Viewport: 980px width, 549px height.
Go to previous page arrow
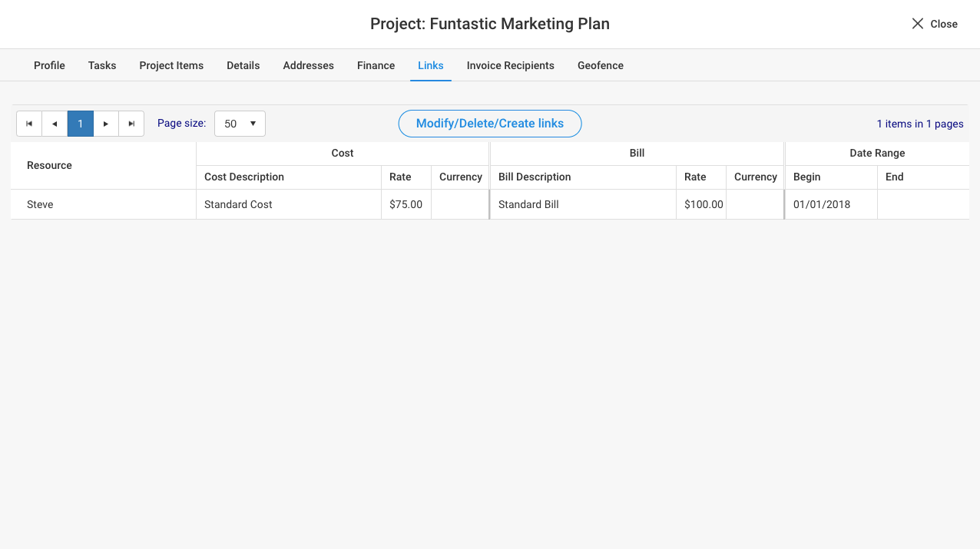coord(55,124)
